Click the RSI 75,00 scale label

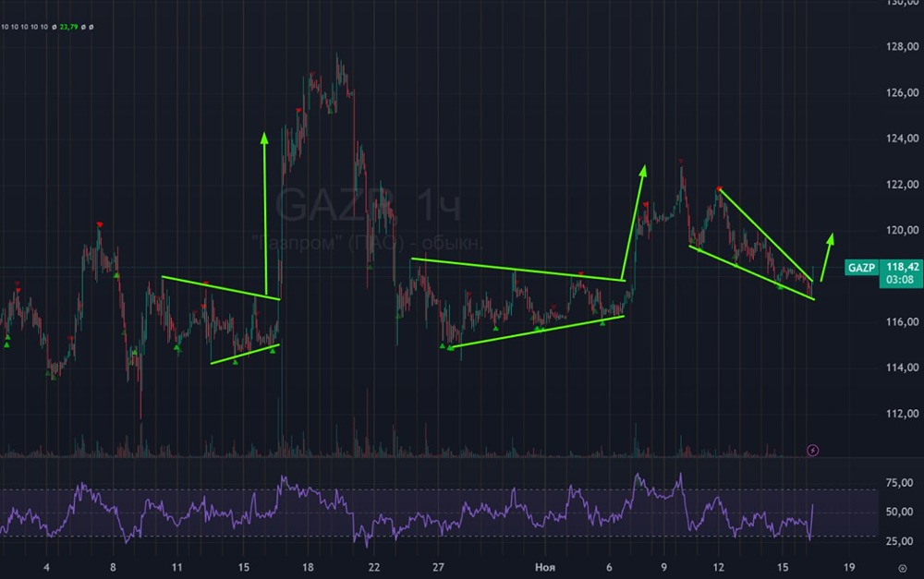point(899,483)
